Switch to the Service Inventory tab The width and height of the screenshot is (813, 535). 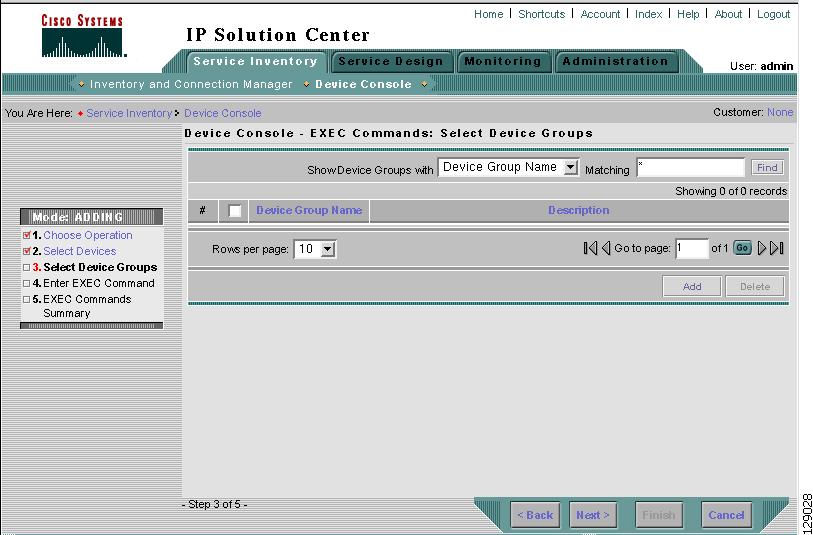coord(256,62)
